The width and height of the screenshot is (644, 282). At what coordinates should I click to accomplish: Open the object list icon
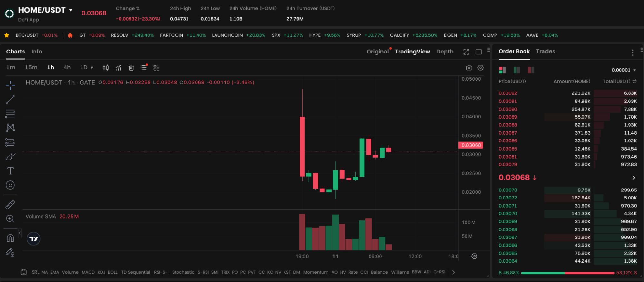(144, 68)
